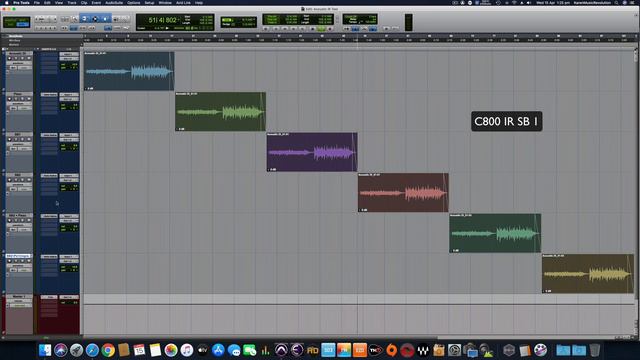Click the main counter time display
The image size is (640, 360).
162,20
